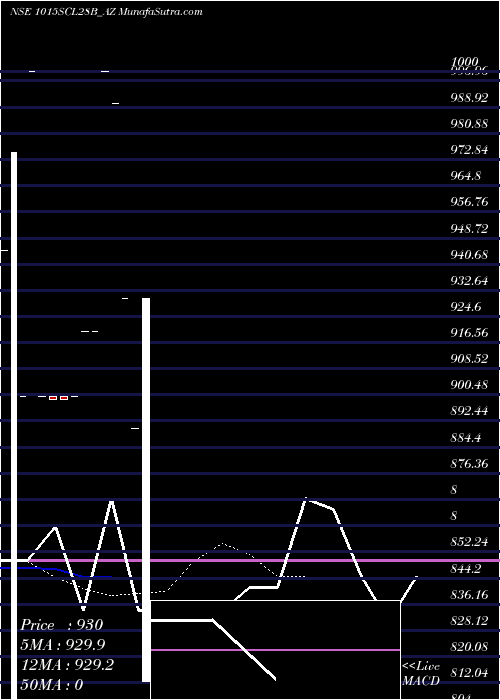
Task: Click the pink horizontal line in MACD inset
Action: click(x=275, y=650)
